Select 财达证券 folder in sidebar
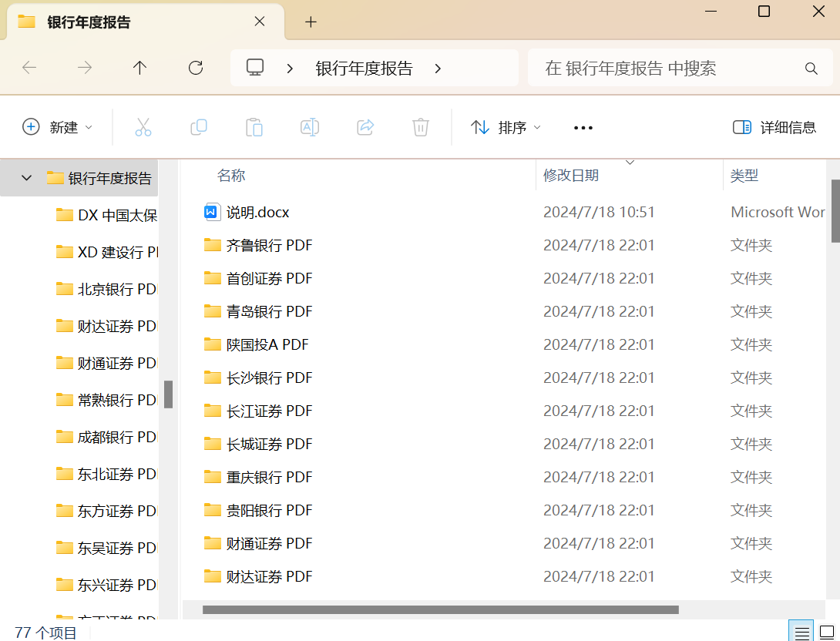Viewport: 840px width, 641px height. 106,326
